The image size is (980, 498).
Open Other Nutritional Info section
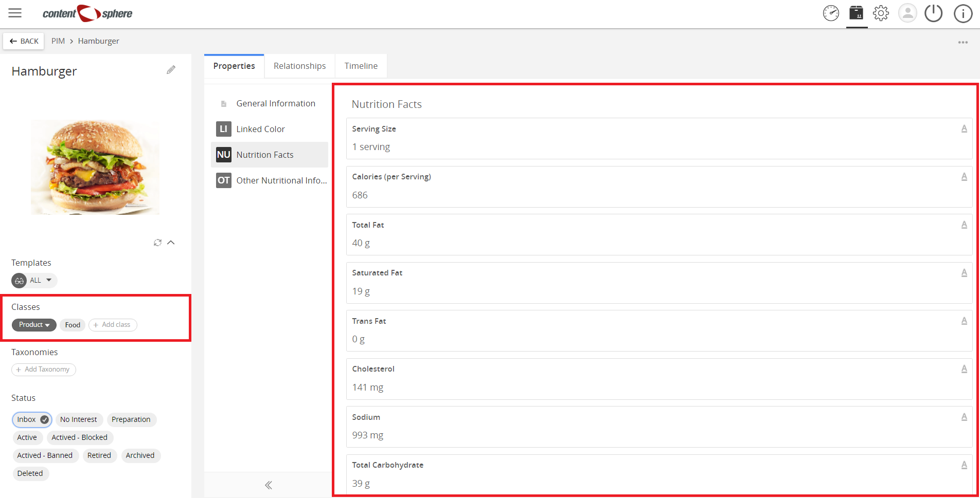(270, 180)
